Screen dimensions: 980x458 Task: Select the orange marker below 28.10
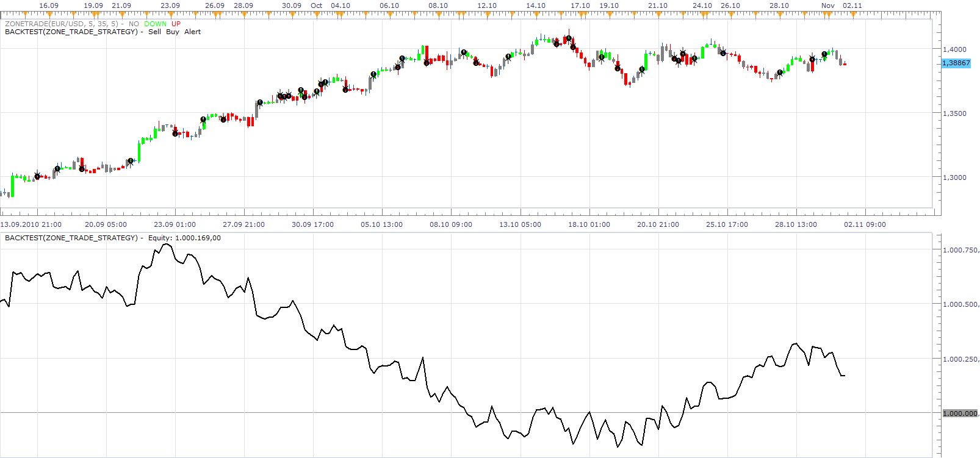[780, 14]
